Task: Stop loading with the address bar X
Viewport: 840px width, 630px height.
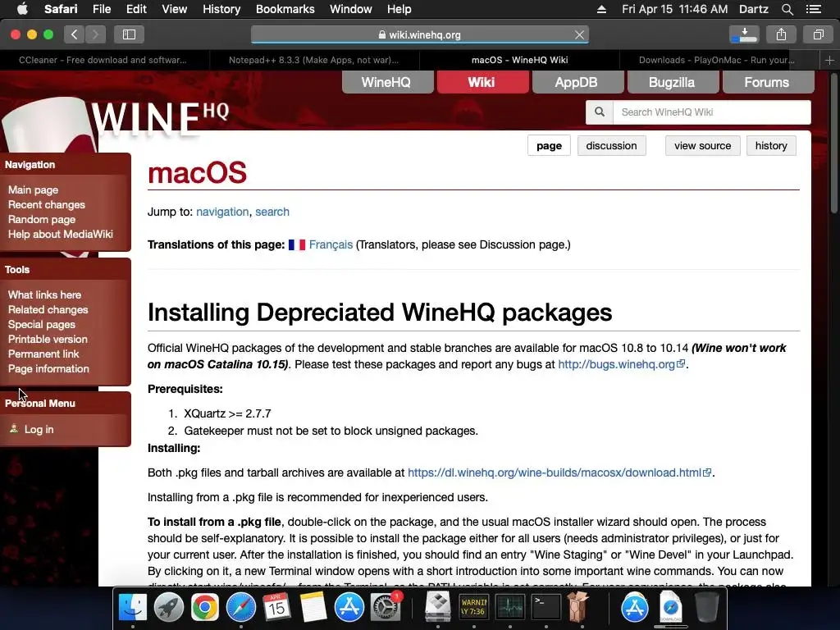Action: click(579, 34)
